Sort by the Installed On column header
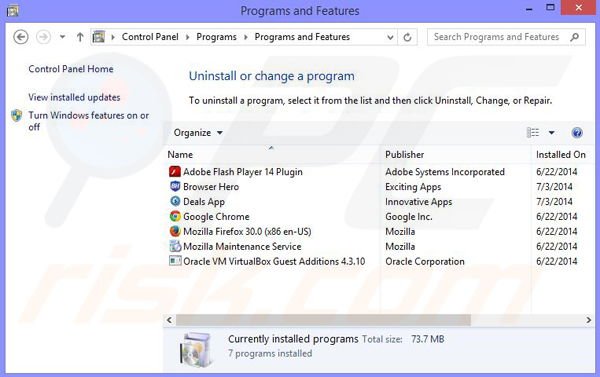600x377 pixels. [x=561, y=155]
